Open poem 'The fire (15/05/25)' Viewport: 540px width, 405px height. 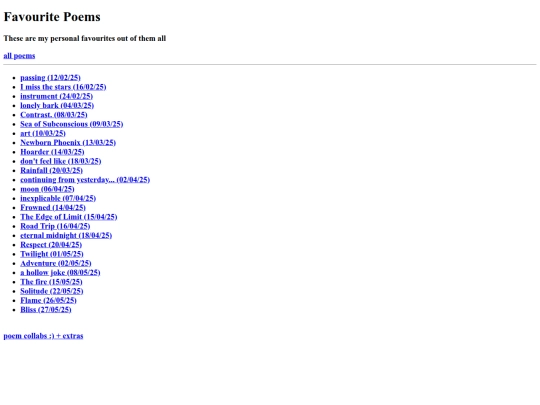[51, 282]
